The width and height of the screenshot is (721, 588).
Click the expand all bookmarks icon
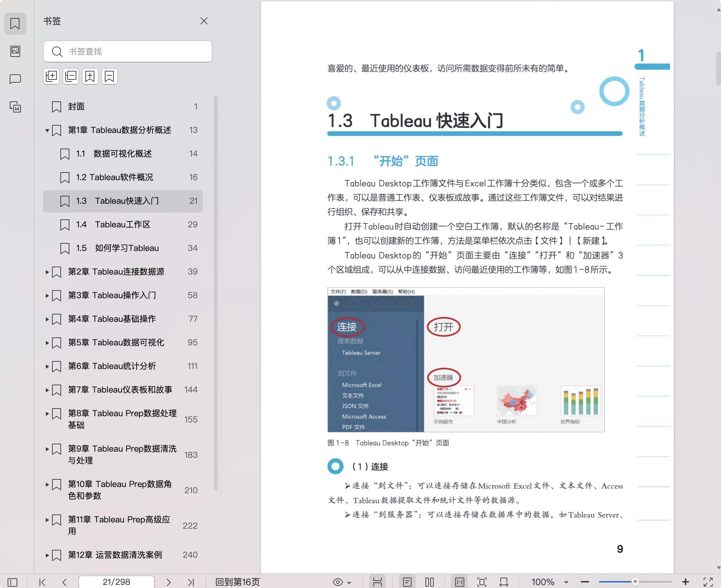coord(51,76)
